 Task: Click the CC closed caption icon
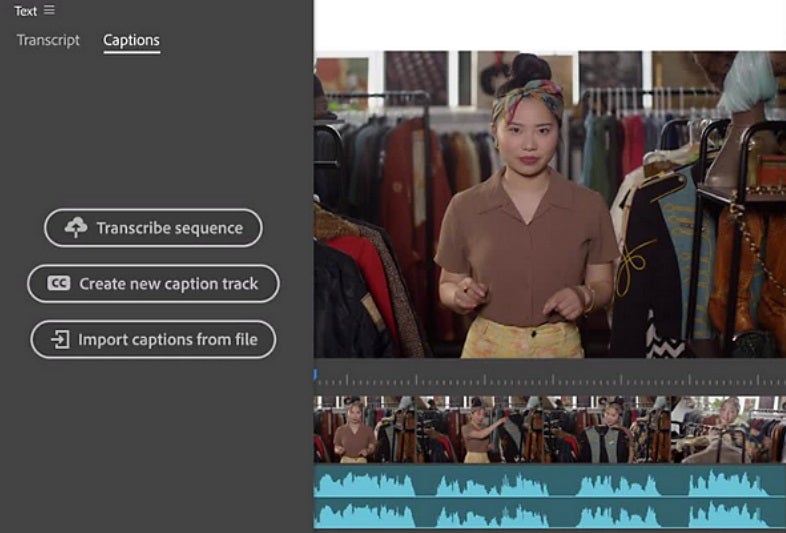pos(59,284)
